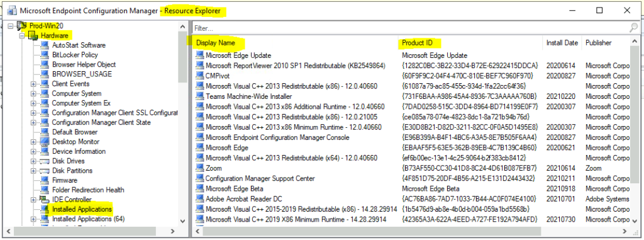Image resolution: width=644 pixels, height=240 pixels.
Task: Expand the Computer System Ex node
Action: pyautogui.click(x=34, y=103)
